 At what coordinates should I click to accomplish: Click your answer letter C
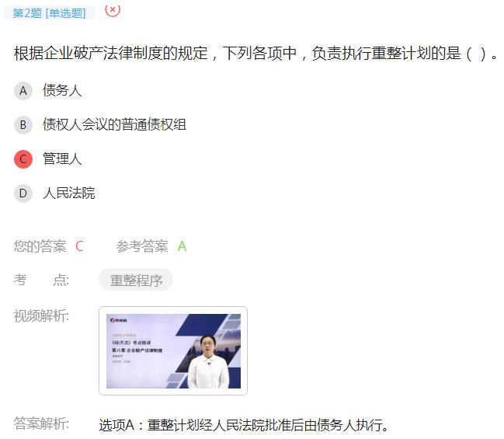[79, 246]
